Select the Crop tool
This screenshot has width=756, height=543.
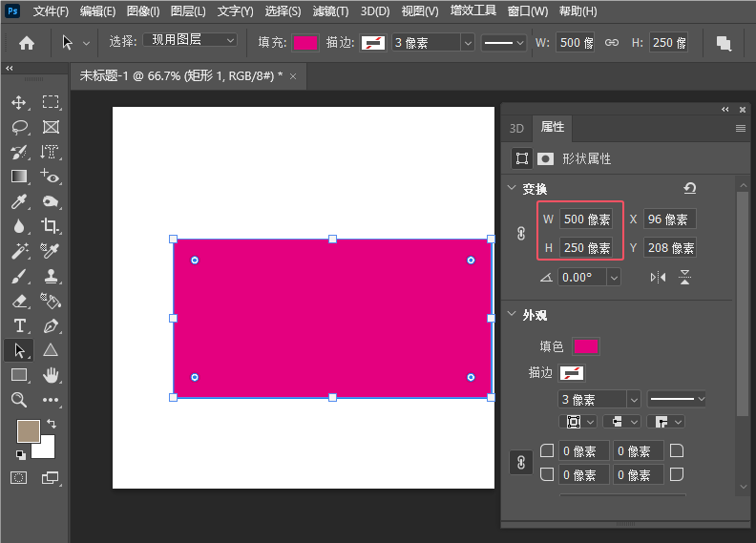[51, 226]
